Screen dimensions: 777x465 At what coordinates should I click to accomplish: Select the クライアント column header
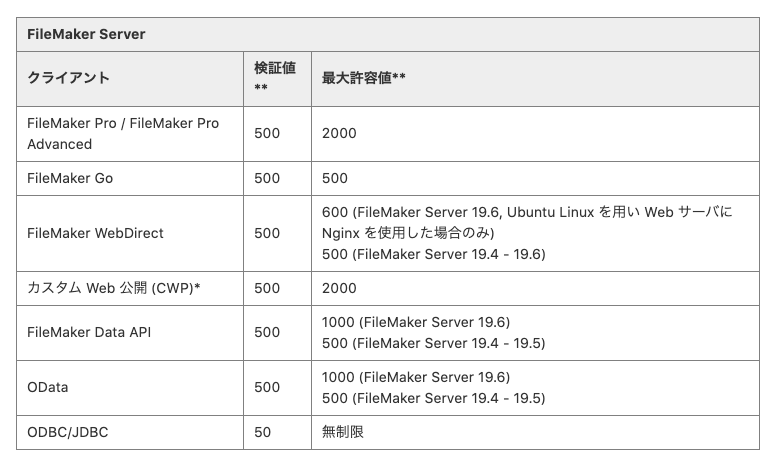point(68,78)
